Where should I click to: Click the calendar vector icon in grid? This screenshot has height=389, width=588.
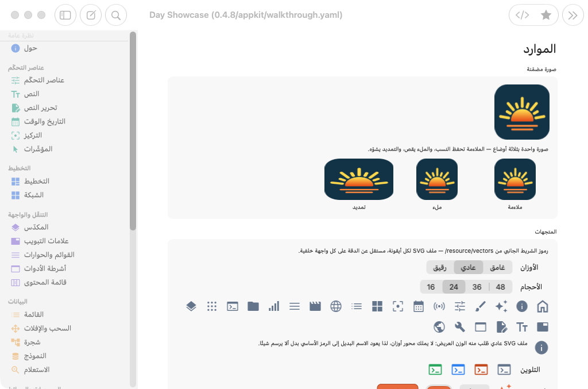click(419, 306)
